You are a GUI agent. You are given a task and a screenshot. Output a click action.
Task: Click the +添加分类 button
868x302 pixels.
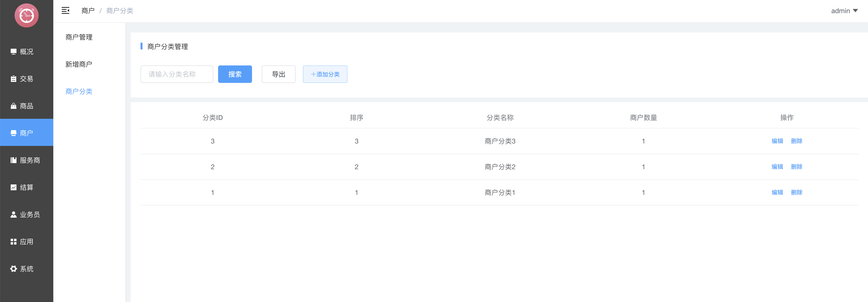[x=325, y=74]
